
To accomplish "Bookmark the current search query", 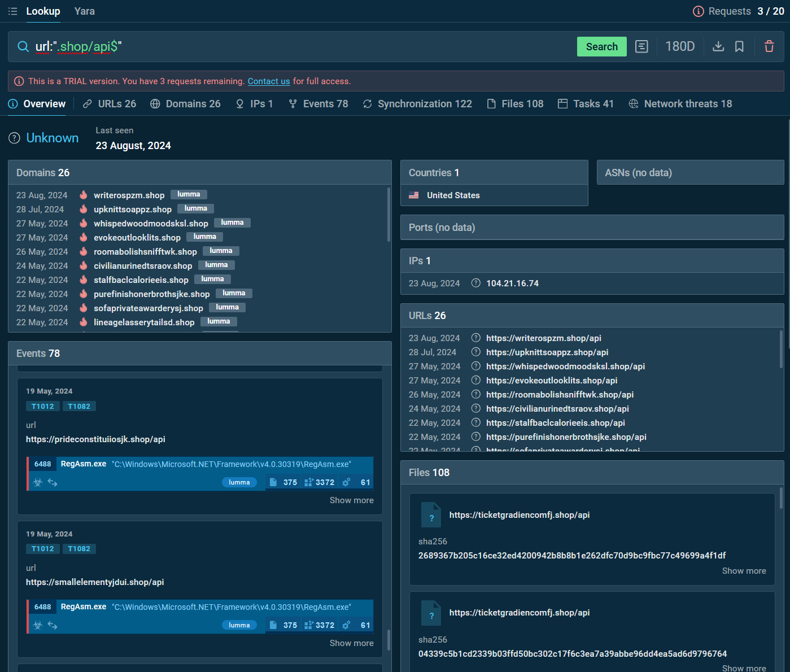I will [740, 46].
